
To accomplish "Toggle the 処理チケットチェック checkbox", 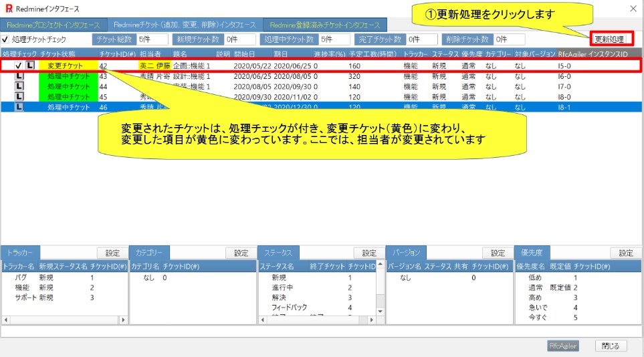I will pyautogui.click(x=5, y=39).
